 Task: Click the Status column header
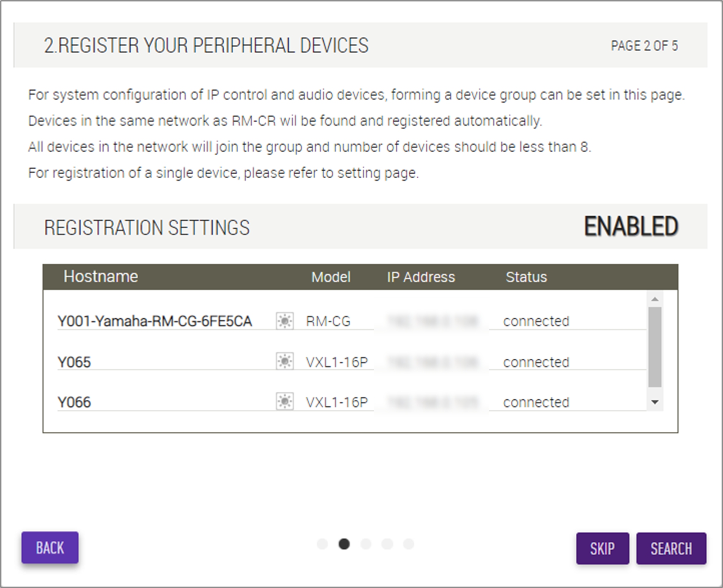526,277
